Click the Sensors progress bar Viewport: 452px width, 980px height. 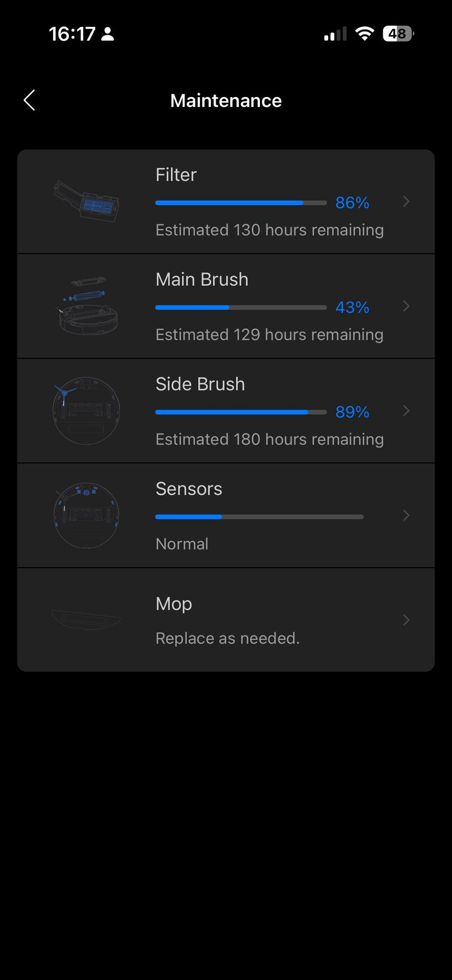(x=259, y=517)
